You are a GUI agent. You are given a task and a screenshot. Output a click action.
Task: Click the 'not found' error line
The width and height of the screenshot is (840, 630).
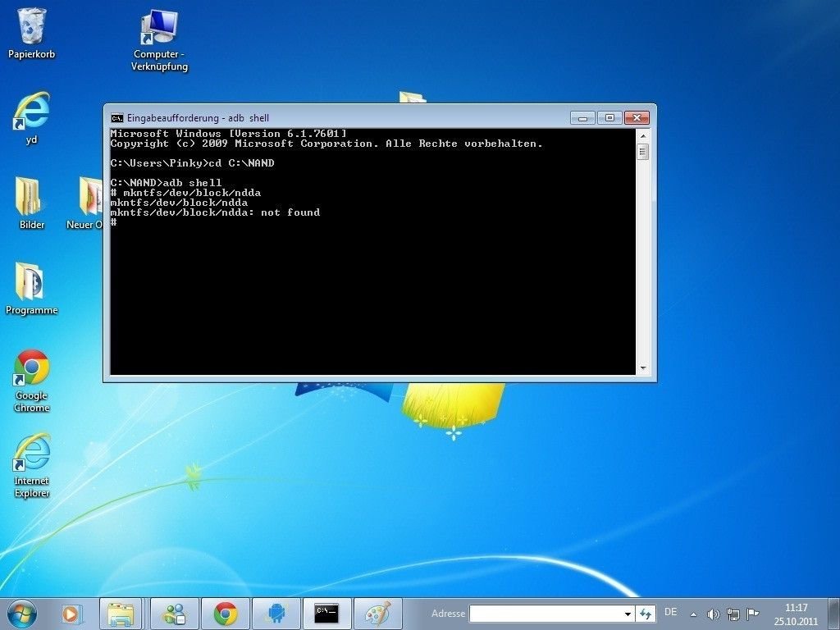(x=216, y=212)
